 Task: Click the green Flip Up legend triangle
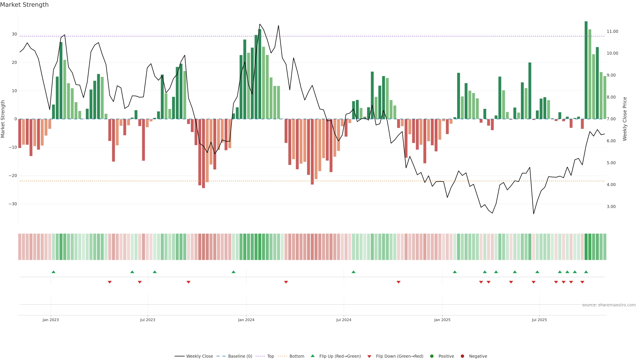(312, 356)
